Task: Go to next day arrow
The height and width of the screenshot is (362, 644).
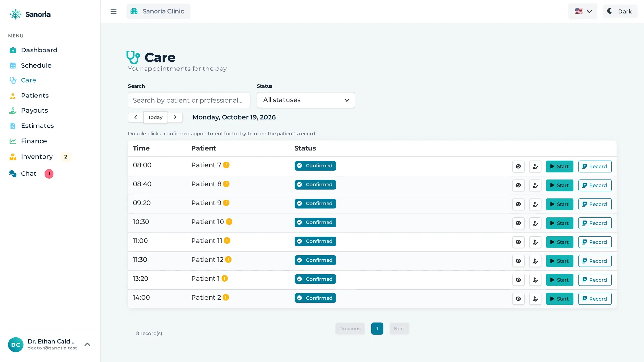Action: point(175,117)
